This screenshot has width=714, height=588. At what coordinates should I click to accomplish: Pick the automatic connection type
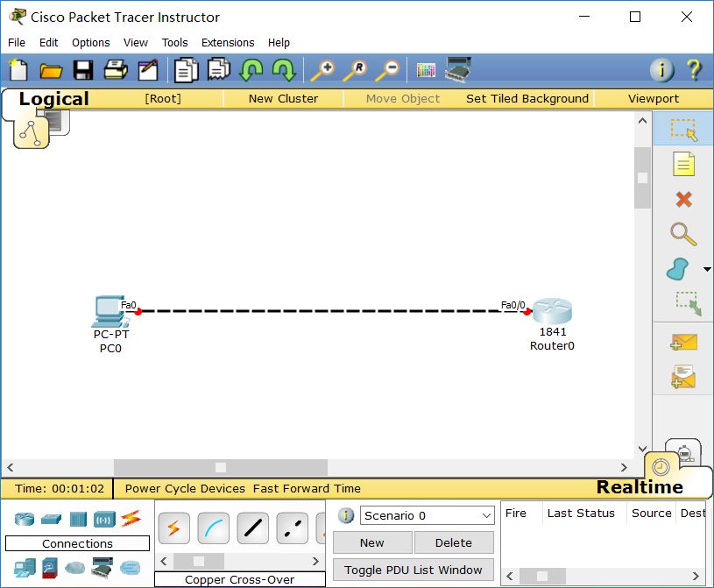(174, 528)
